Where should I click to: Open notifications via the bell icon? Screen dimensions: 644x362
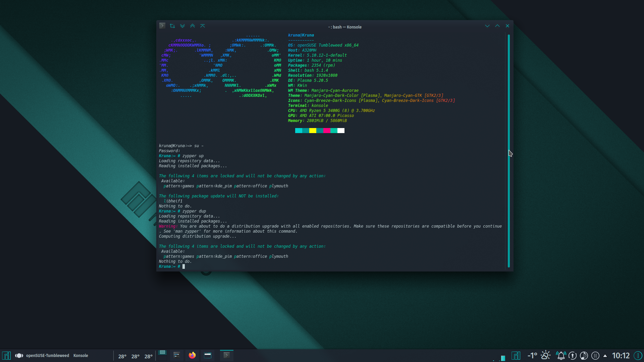click(x=561, y=356)
